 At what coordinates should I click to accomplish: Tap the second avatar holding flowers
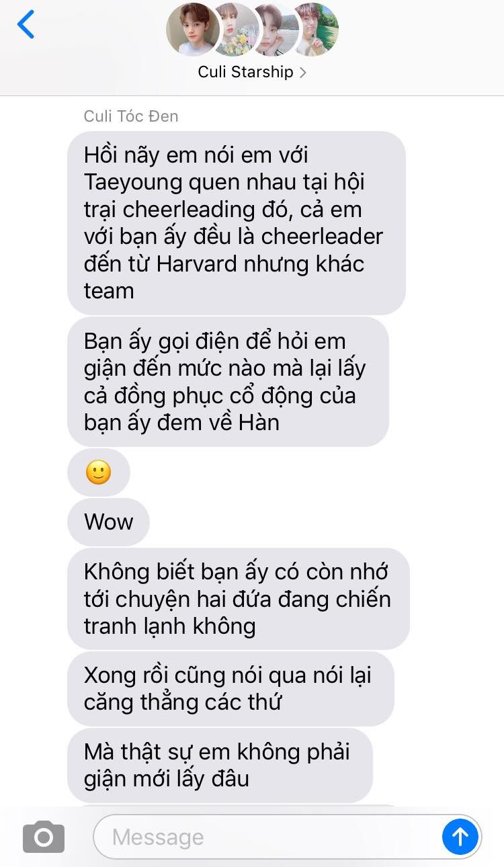tap(235, 30)
